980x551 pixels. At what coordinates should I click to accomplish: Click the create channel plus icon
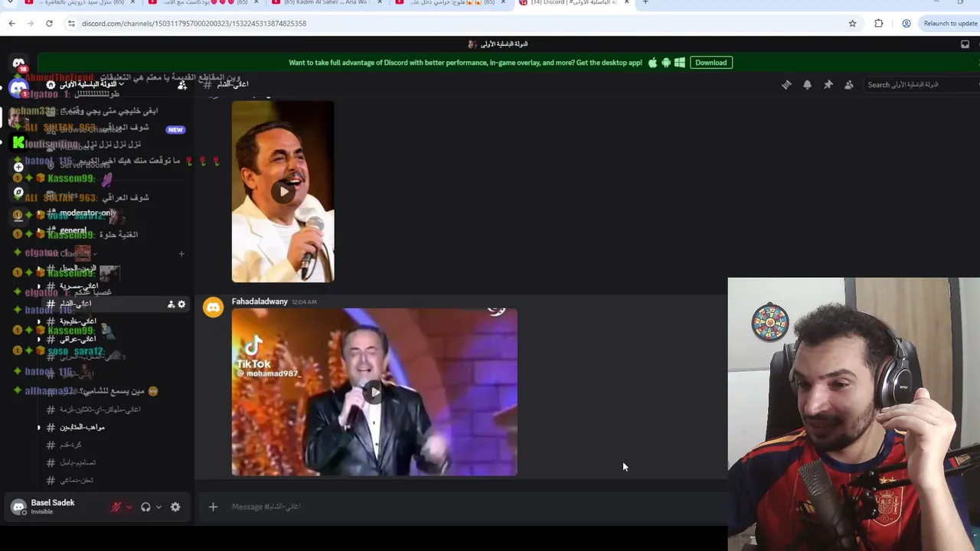181,253
